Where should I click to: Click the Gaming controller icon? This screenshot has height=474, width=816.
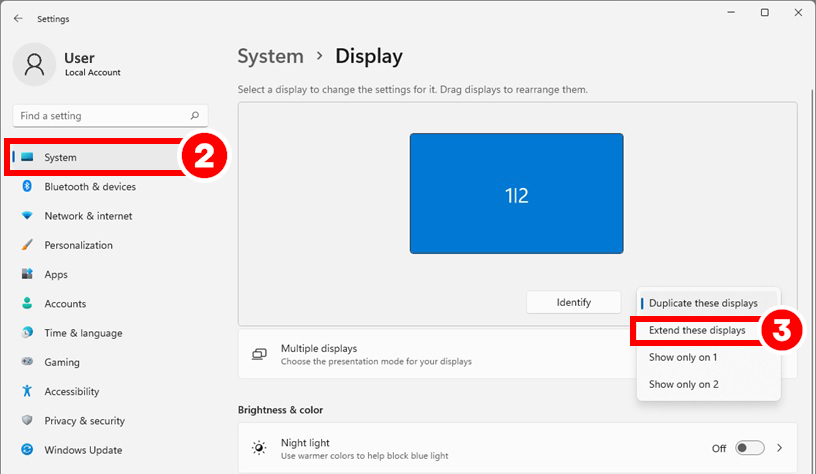27,361
